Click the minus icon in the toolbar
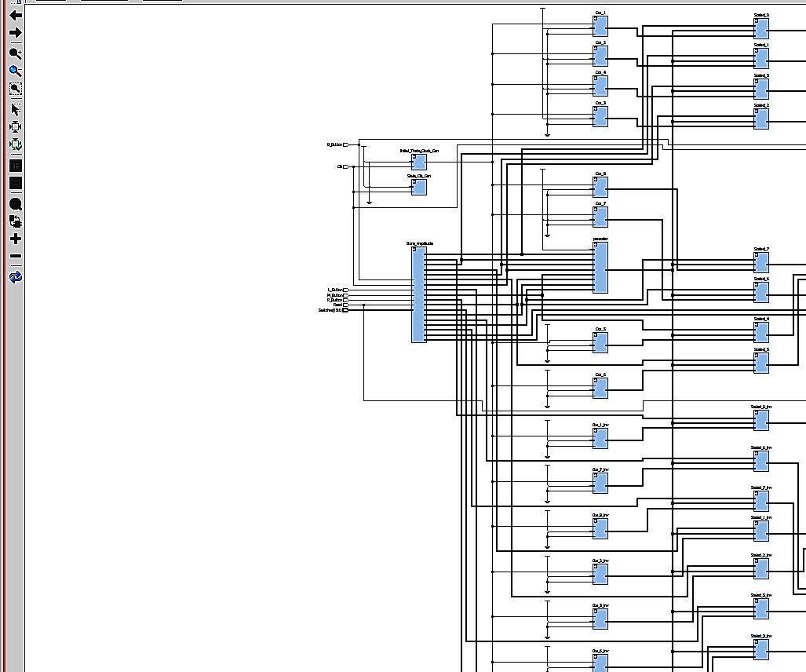The height and width of the screenshot is (672, 806). [15, 257]
